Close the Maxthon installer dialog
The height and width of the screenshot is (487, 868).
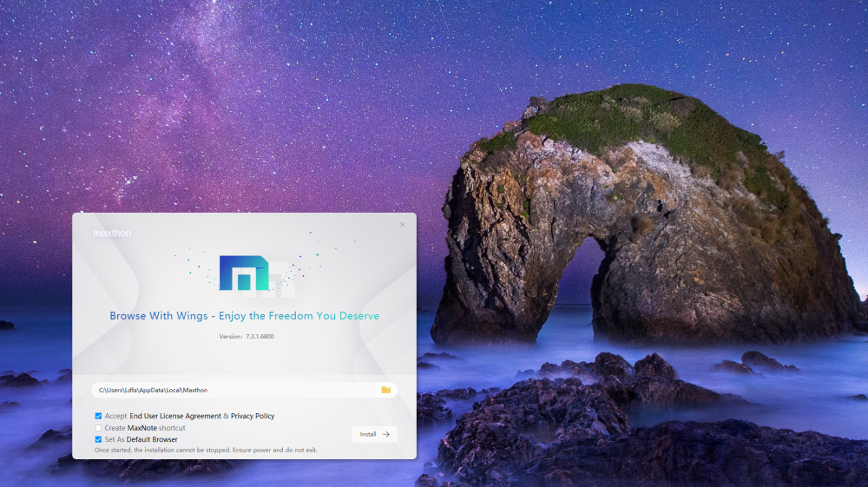(403, 225)
